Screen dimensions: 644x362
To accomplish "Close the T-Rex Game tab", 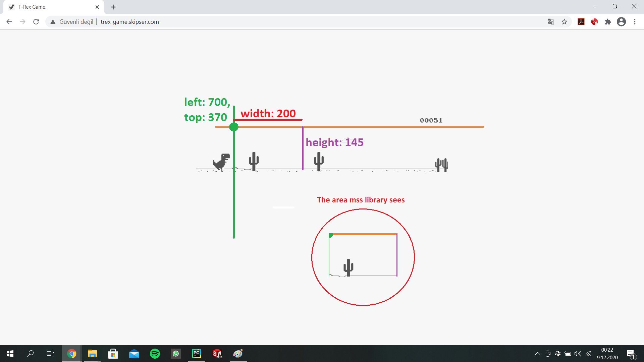I will point(97,7).
